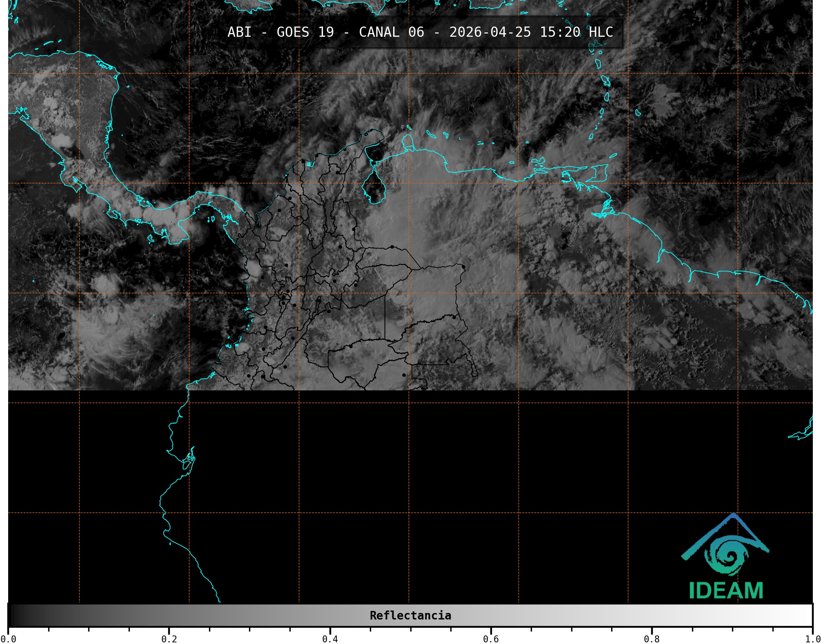The width and height of the screenshot is (821, 644).
Task: Click inside Lake Maracaibo's cyan outline
Action: [x=374, y=188]
